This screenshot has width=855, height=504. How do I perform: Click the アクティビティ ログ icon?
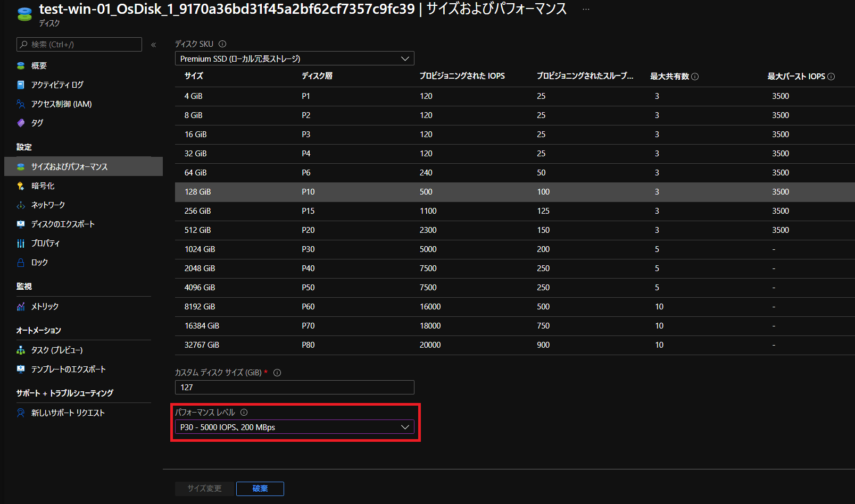(x=21, y=85)
